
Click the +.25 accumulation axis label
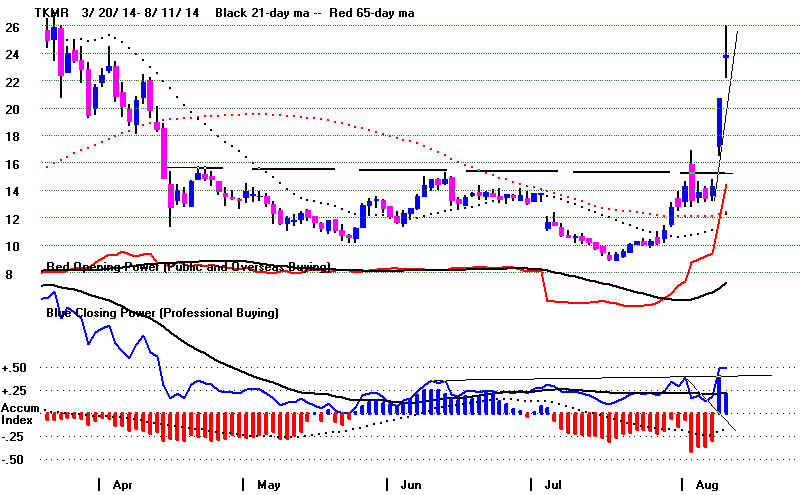(x=14, y=391)
